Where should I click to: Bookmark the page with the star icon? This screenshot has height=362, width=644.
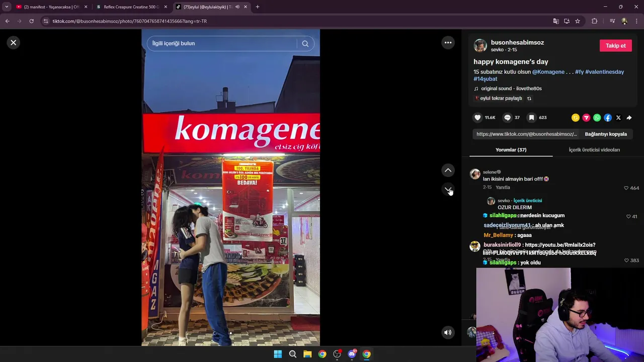pos(578,21)
